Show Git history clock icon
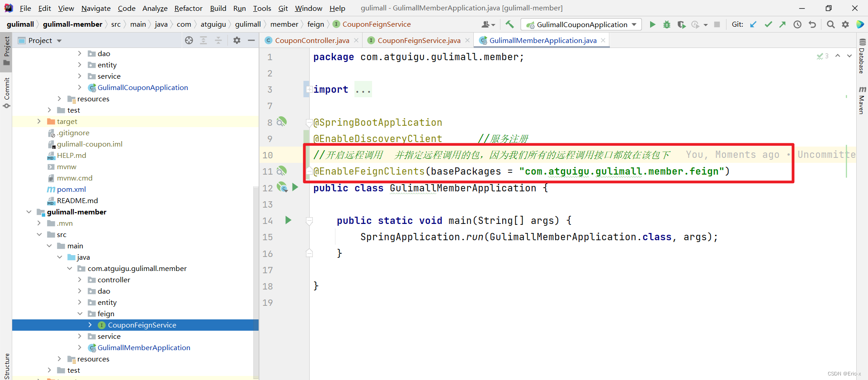868x380 pixels. pyautogui.click(x=797, y=24)
